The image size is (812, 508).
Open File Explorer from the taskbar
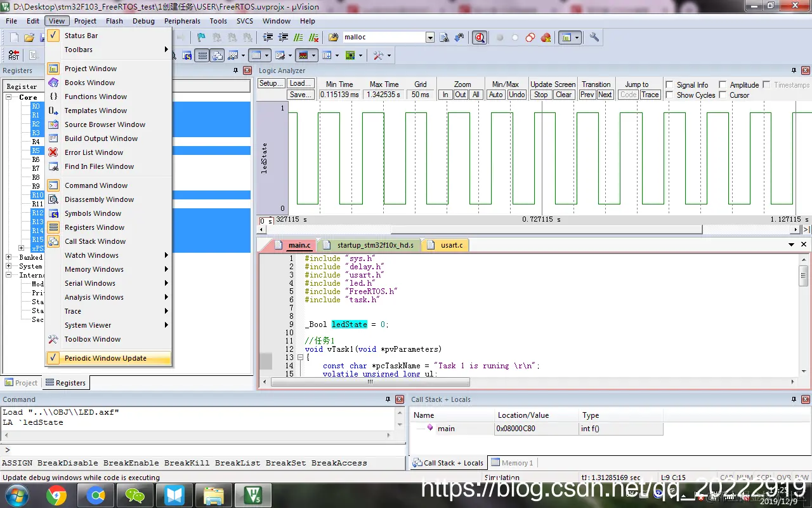point(214,495)
